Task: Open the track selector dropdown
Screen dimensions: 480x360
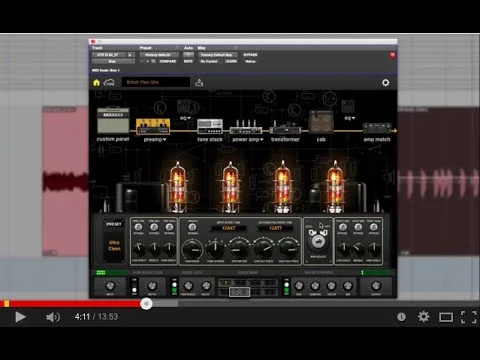Action: tap(109, 55)
